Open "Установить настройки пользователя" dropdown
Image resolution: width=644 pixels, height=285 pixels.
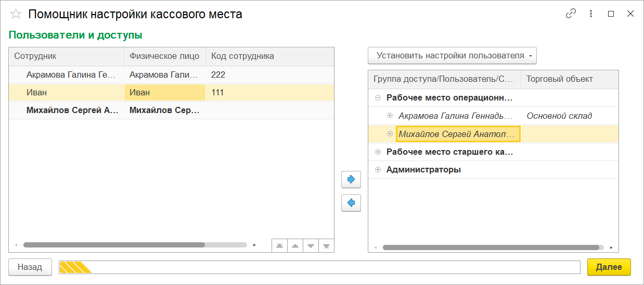pos(452,56)
